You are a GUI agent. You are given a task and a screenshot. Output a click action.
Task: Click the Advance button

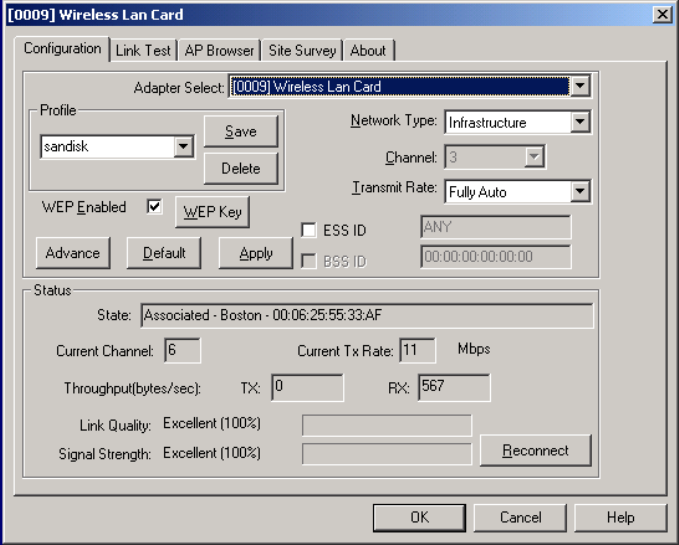tap(72, 253)
